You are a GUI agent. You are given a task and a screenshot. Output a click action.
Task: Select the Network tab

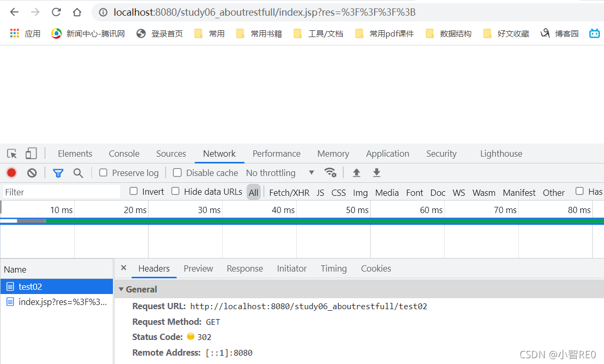pos(219,154)
